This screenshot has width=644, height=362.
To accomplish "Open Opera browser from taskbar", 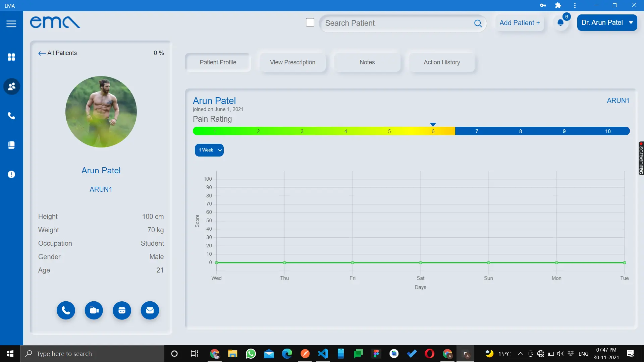I will pos(430,354).
